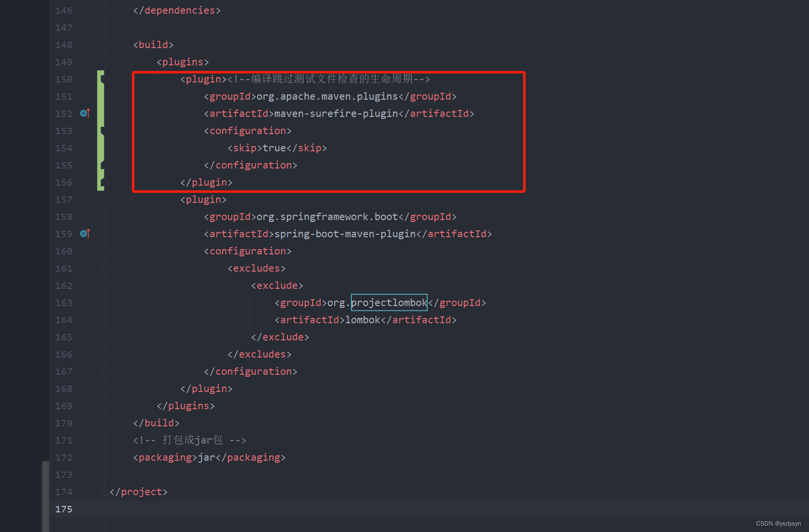Toggle fold marker at closing plugins line 169
The image size is (809, 532).
click(x=105, y=406)
